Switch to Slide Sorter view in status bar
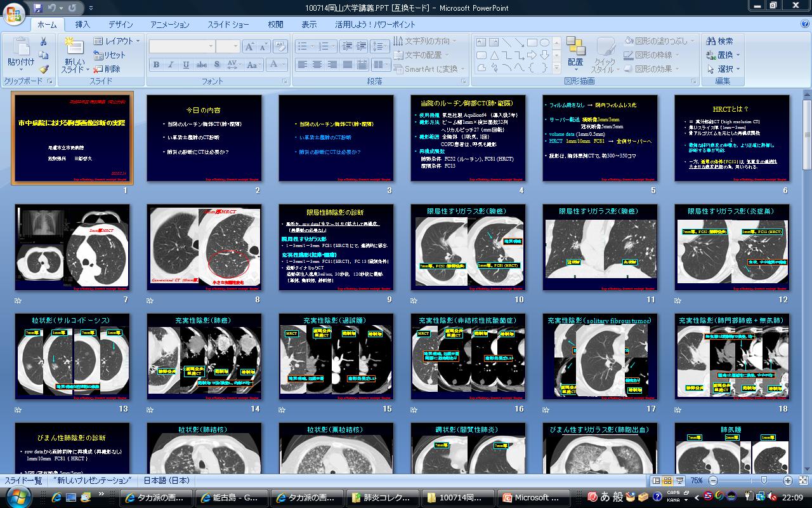This screenshot has width=812, height=508. coord(667,481)
